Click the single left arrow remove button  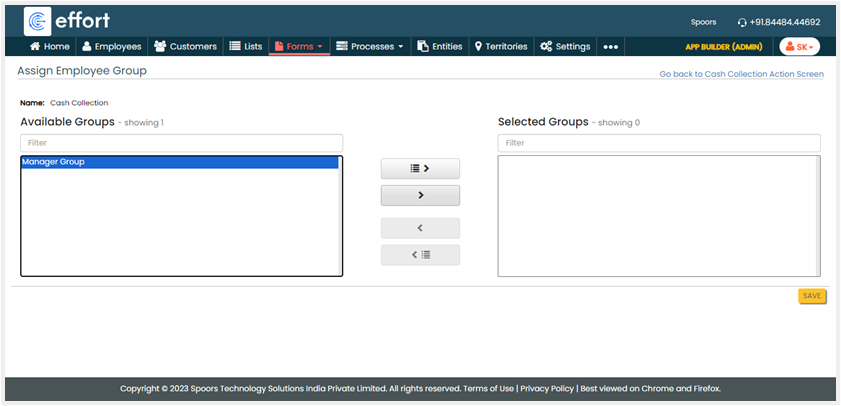420,228
